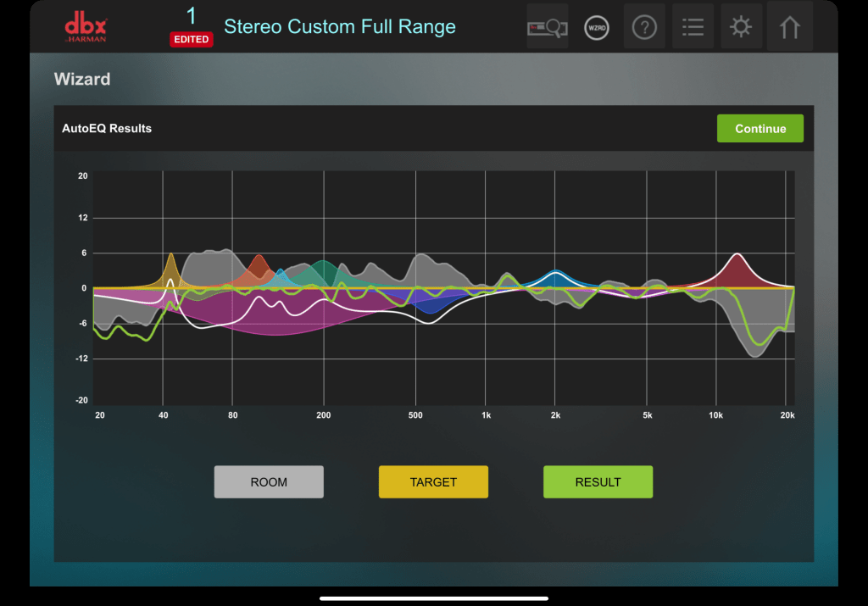Click the AutoEQ Results panel title

click(x=107, y=129)
